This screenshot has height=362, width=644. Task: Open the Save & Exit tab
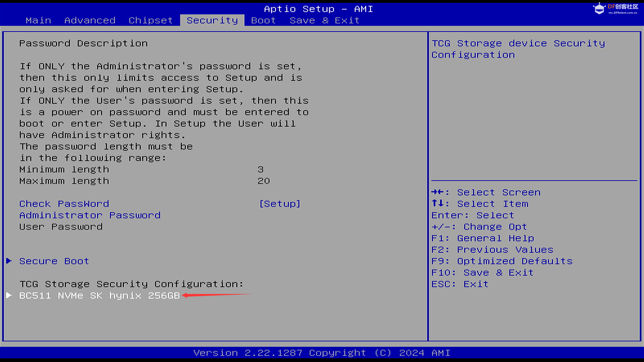(324, 20)
